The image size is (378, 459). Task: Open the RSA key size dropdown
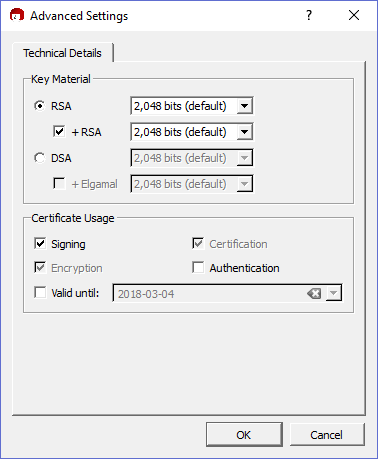(x=244, y=106)
